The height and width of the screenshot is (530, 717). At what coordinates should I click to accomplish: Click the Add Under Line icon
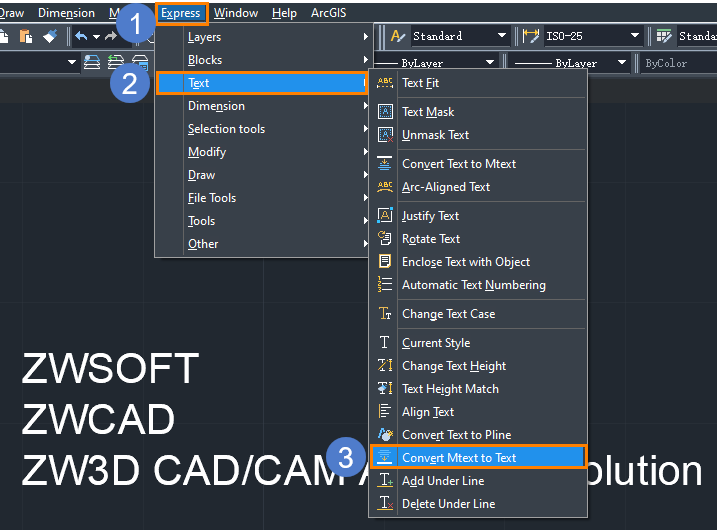coord(385,480)
